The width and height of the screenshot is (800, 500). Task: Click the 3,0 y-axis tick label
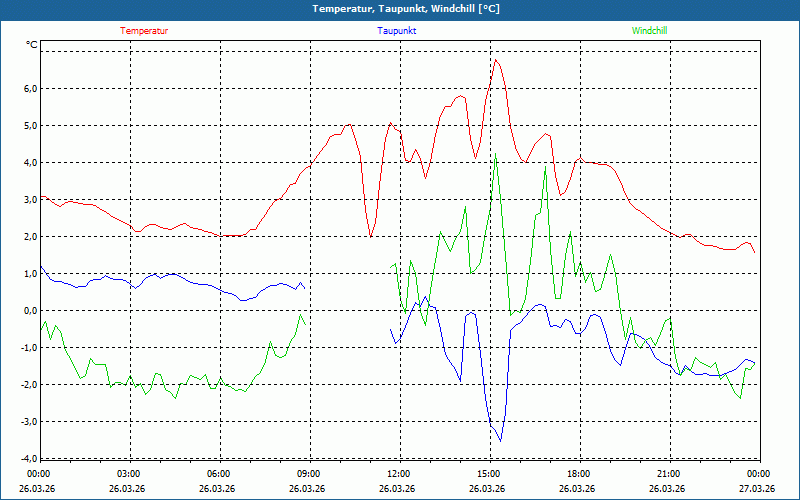click(x=27, y=200)
